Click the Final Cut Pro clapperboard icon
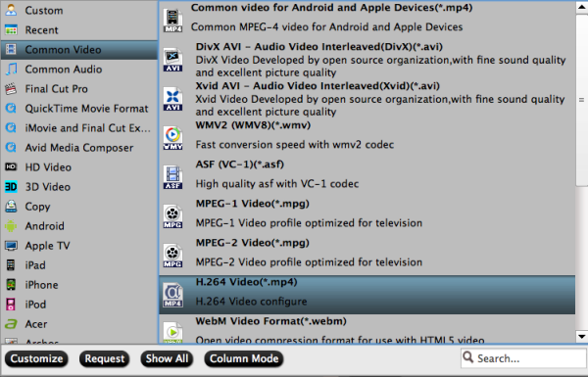This screenshot has width=588, height=377. click(x=11, y=89)
